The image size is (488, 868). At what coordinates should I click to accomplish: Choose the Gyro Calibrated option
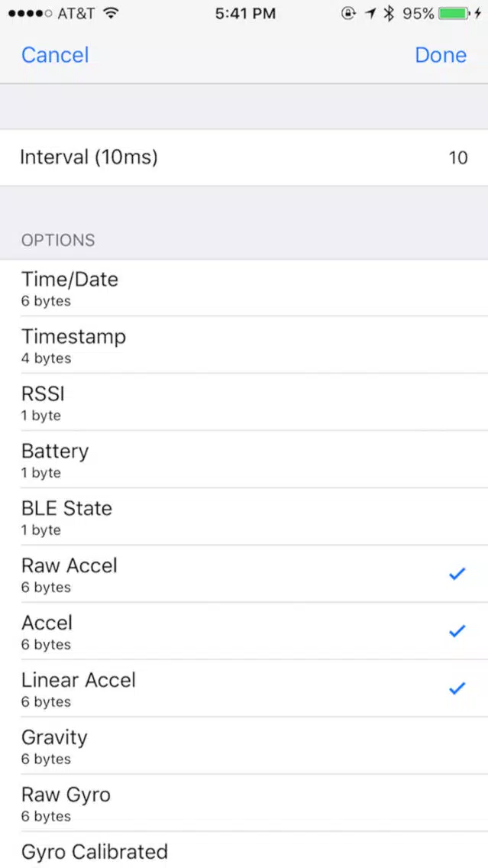(244, 850)
